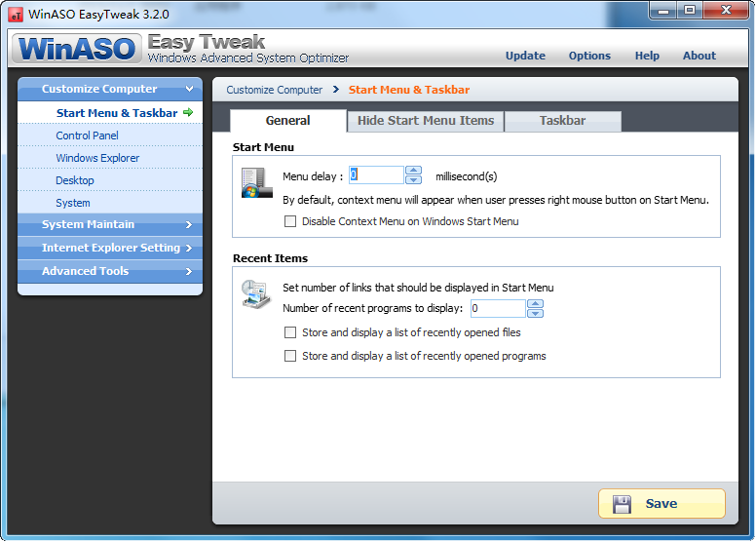
Task: Click the WinASO logo
Action: pyautogui.click(x=77, y=49)
